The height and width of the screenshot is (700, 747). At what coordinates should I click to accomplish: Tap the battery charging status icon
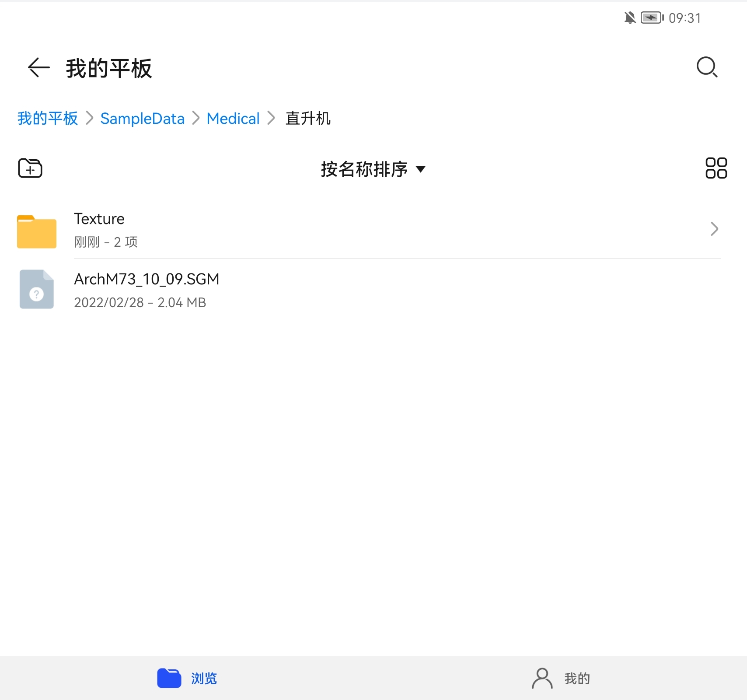[x=652, y=18]
